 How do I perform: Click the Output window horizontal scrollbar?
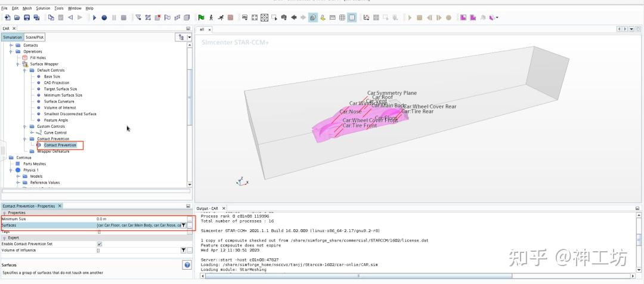tap(357, 276)
